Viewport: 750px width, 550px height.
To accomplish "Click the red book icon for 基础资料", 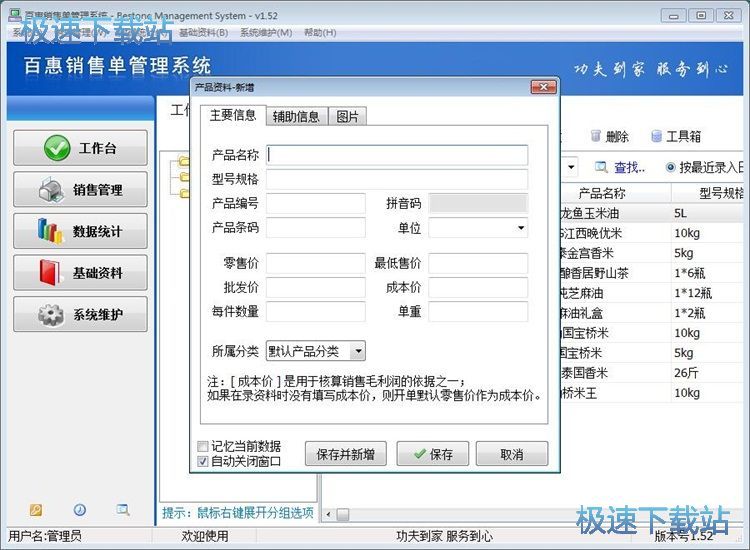I will pos(51,273).
